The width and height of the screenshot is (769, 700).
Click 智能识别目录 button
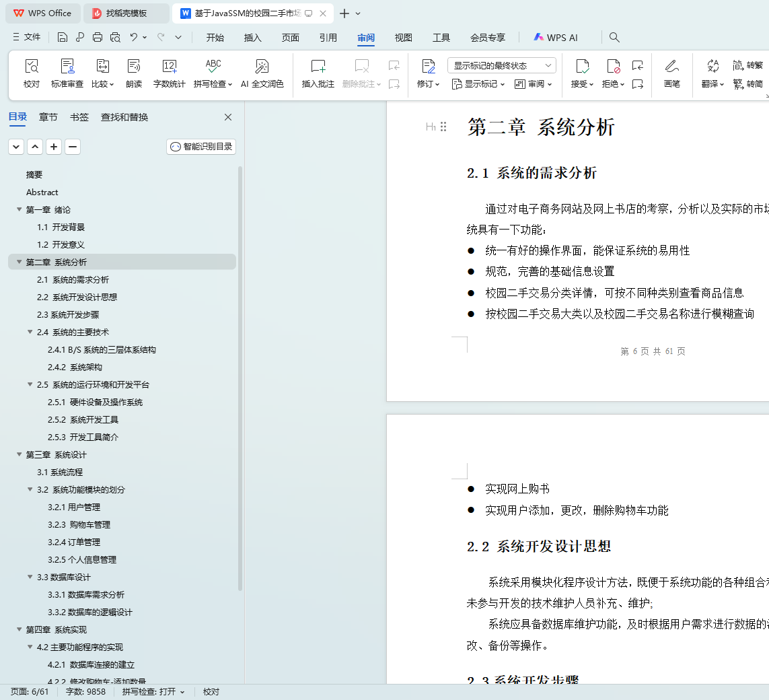(201, 147)
